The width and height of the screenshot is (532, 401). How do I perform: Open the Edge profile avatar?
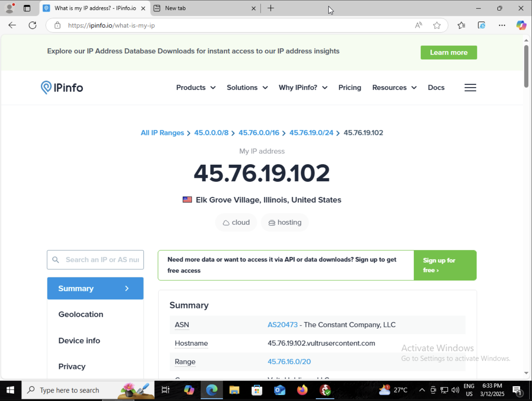click(x=10, y=8)
